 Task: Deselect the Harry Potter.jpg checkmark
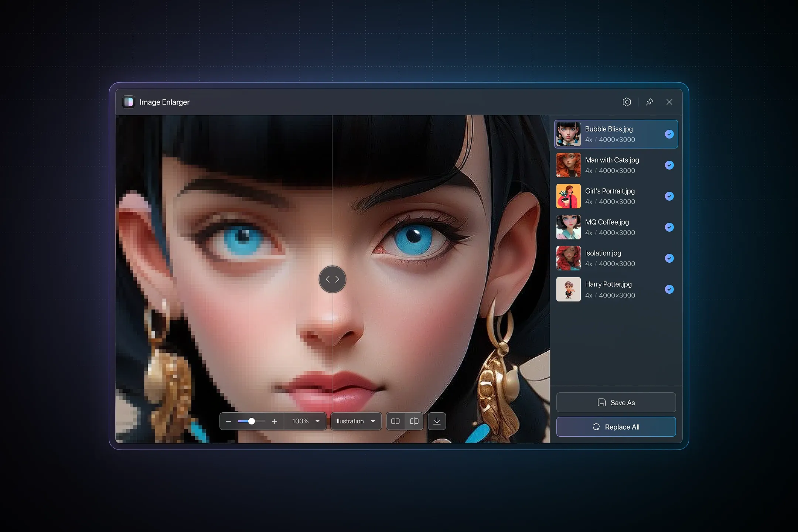pyautogui.click(x=669, y=289)
